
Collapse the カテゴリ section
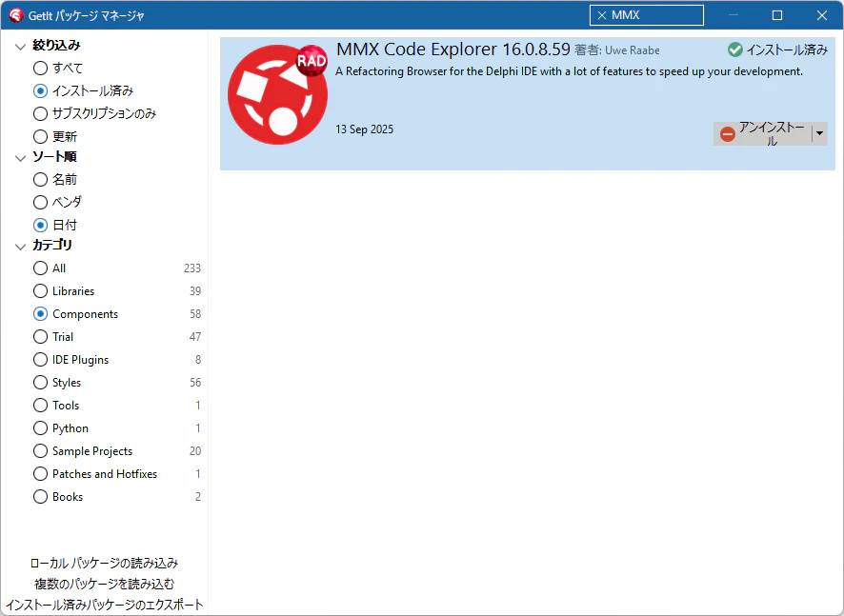tap(20, 247)
